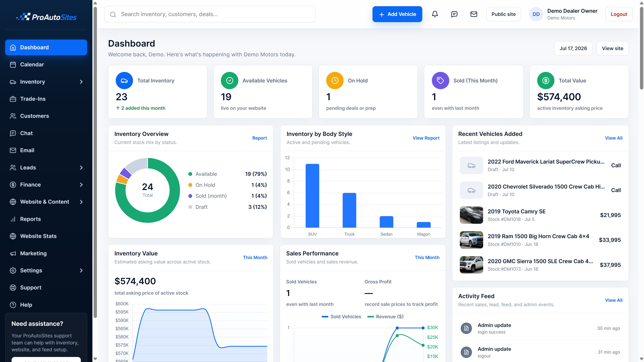Open the Inventory Overview Report link
The width and height of the screenshot is (644, 362).
pyautogui.click(x=259, y=138)
